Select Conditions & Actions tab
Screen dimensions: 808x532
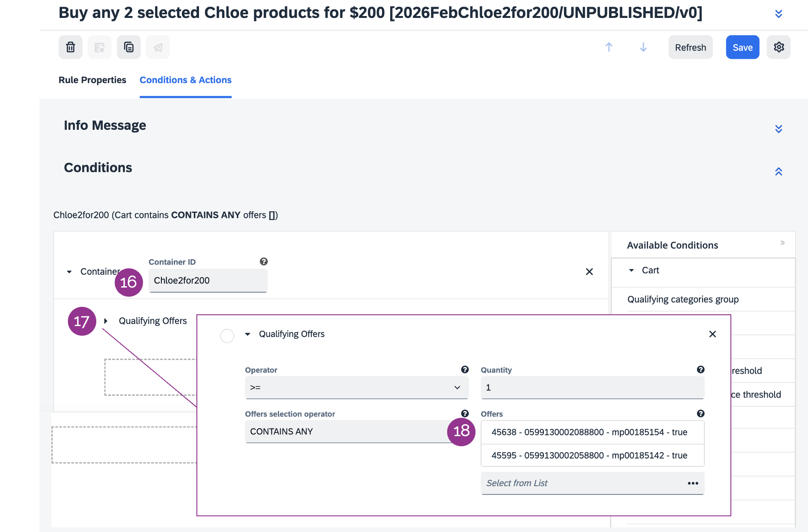click(185, 80)
